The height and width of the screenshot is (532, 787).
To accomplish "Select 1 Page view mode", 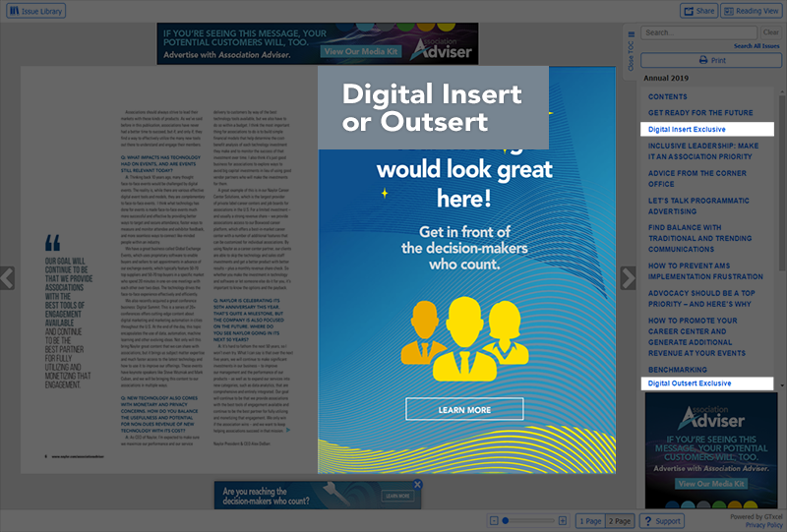I will 591,521.
